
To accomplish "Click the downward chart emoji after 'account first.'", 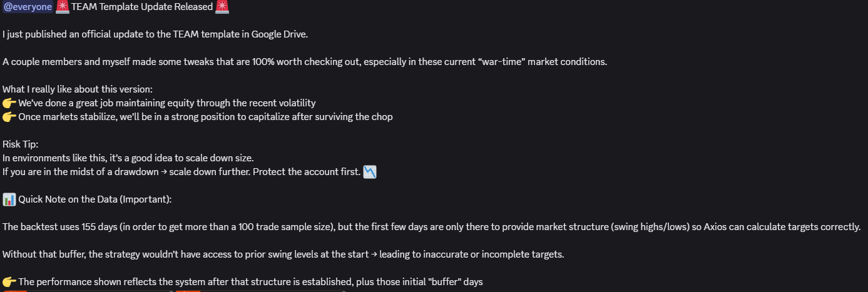I will point(370,172).
